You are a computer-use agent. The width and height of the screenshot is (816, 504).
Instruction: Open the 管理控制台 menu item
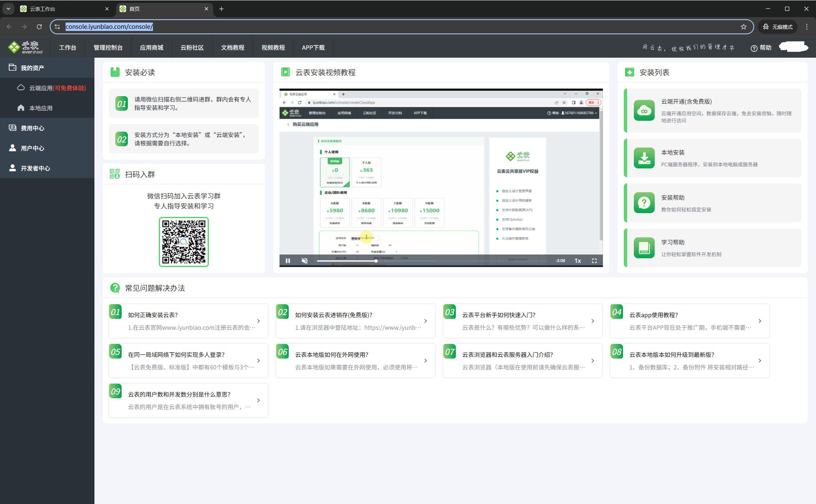(108, 48)
